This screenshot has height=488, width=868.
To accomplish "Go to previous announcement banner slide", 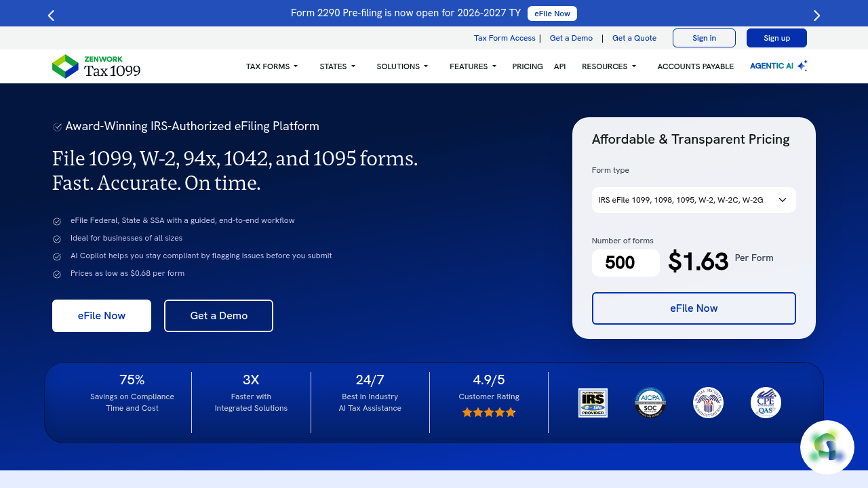I will (x=51, y=16).
